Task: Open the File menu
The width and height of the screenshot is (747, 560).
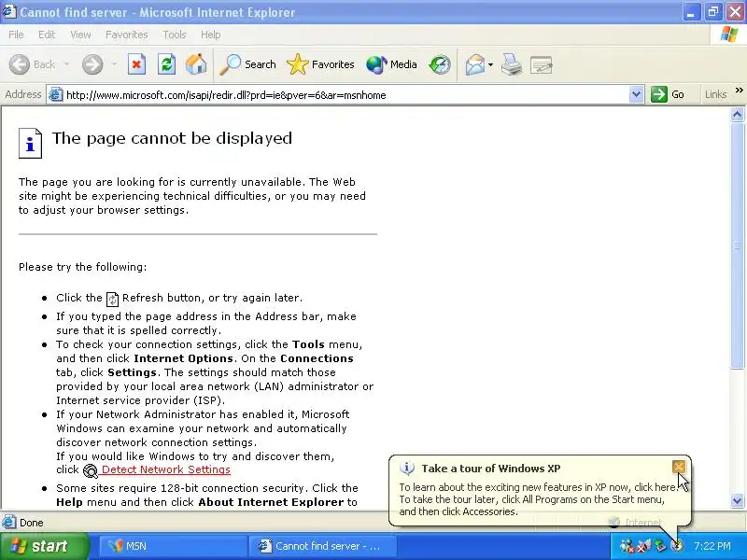Action: pyautogui.click(x=16, y=35)
